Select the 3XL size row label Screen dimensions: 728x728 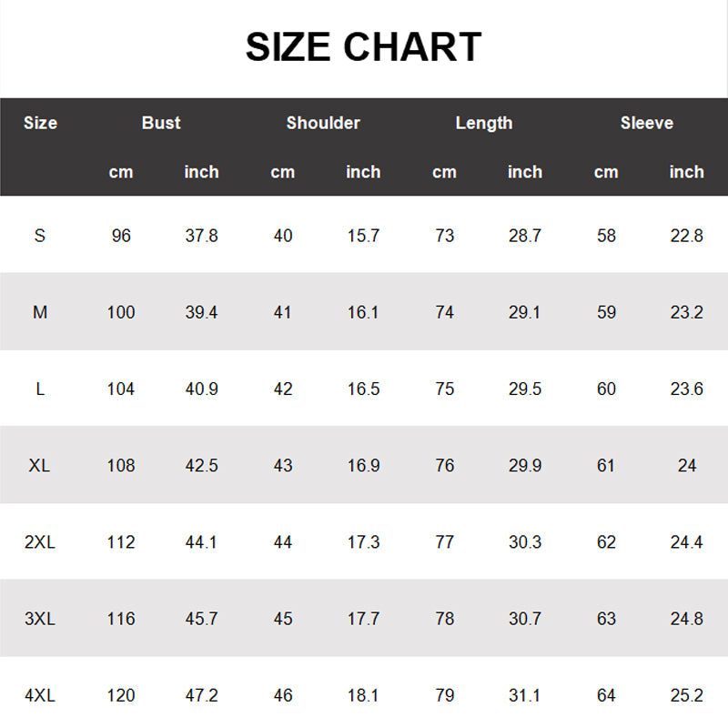click(40, 619)
